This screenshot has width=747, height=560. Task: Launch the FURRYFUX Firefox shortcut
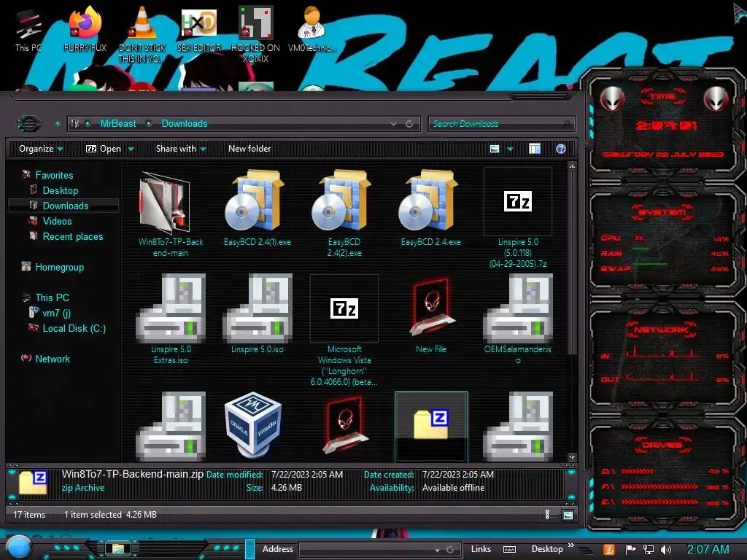pos(85,29)
